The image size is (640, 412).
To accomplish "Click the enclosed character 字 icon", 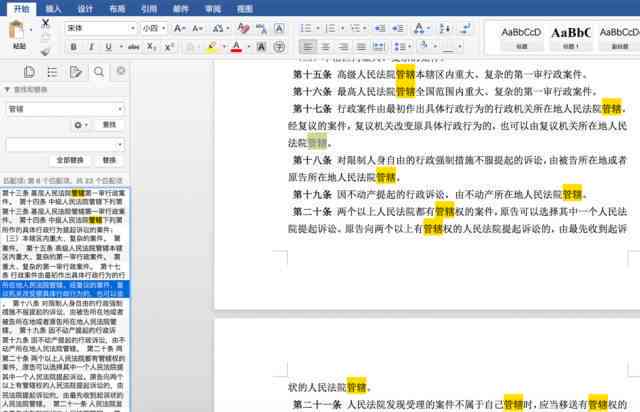I will point(279,47).
